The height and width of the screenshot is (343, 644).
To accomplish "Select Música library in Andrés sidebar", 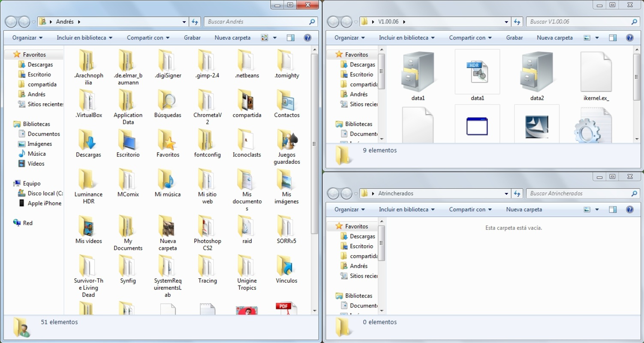I will click(32, 153).
